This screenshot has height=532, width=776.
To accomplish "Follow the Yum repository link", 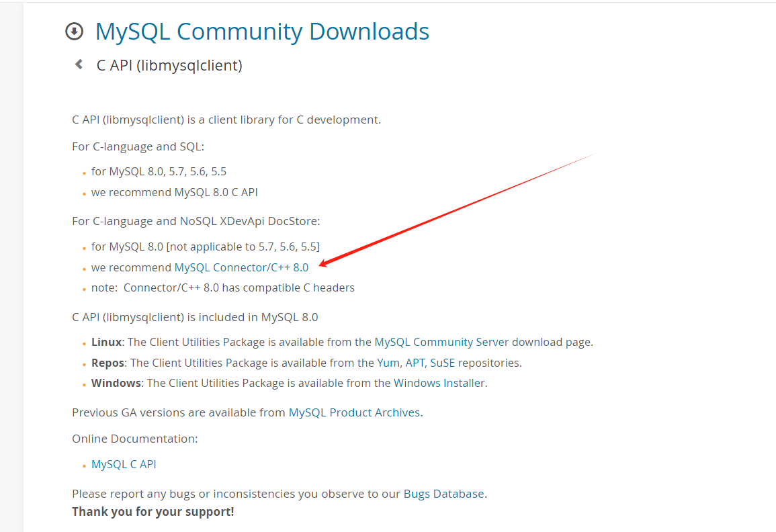I will point(388,363).
